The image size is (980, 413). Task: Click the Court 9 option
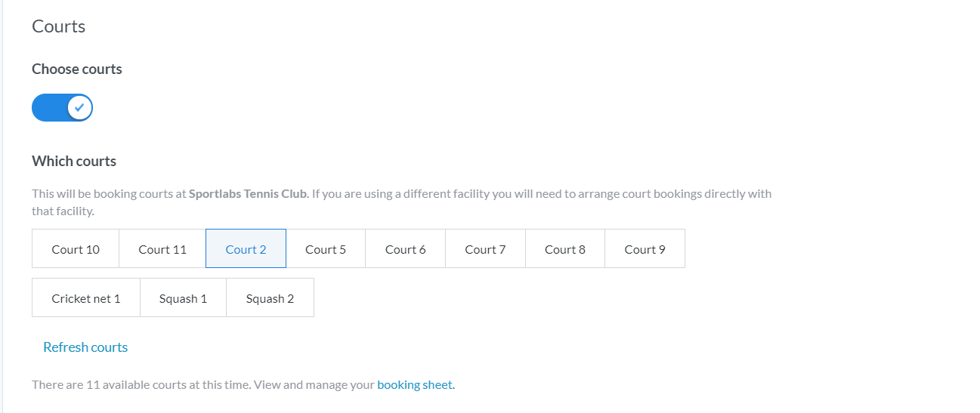645,249
